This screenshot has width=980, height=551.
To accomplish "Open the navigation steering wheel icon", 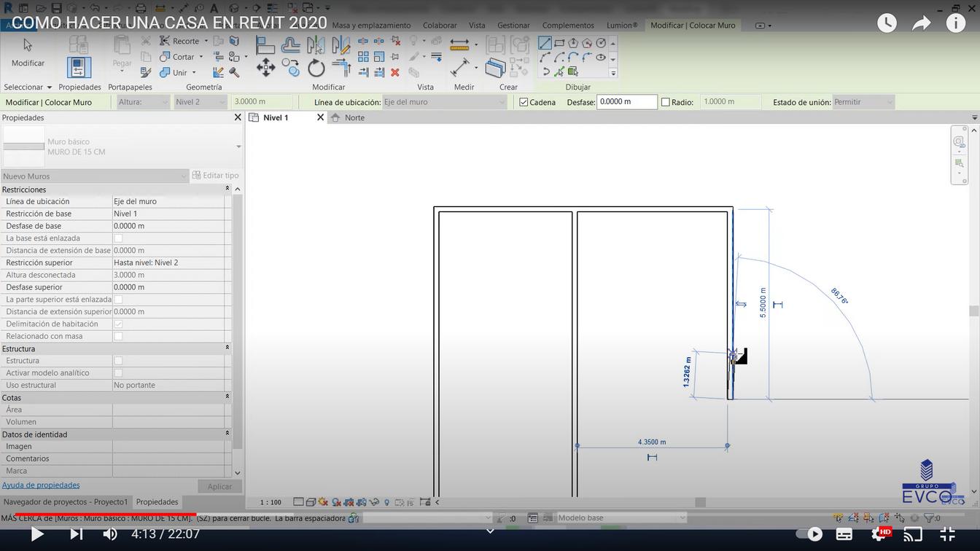I will 959,141.
